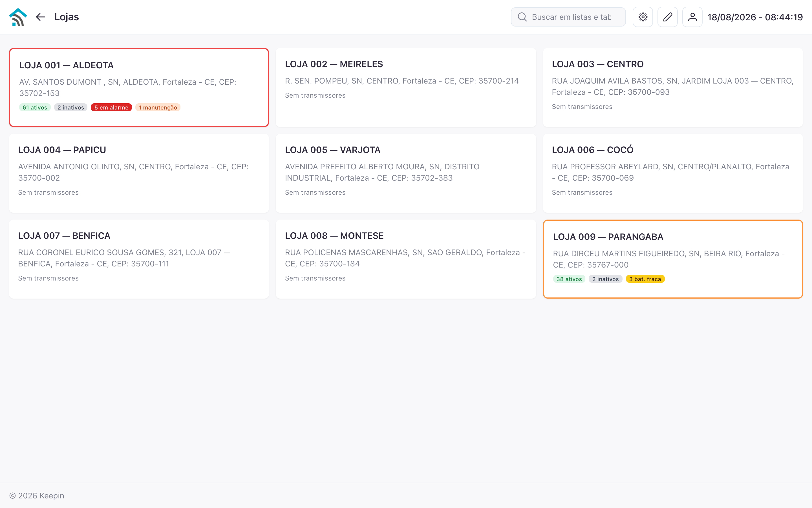Open the LOJA 006 — COCÓ card
The width and height of the screenshot is (812, 508).
click(673, 173)
